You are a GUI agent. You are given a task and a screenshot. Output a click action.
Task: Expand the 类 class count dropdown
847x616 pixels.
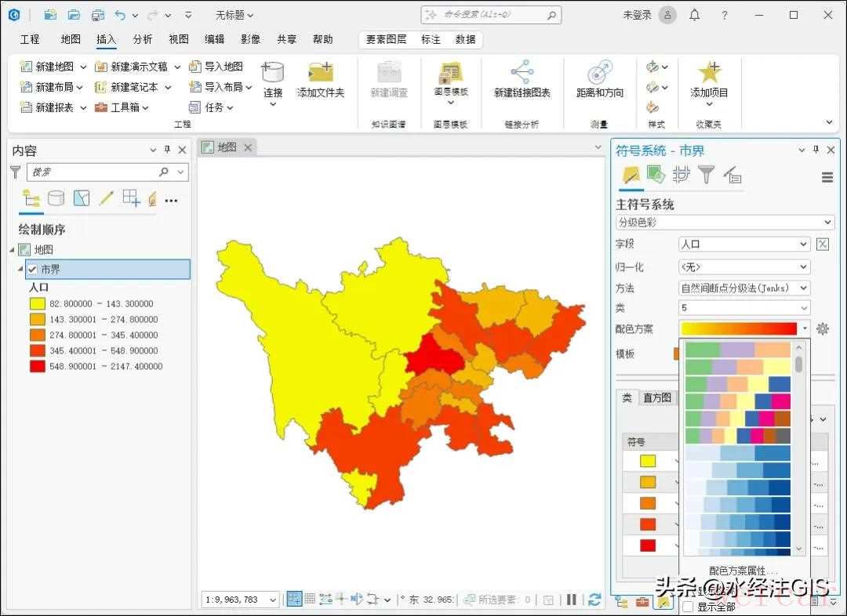click(x=743, y=308)
